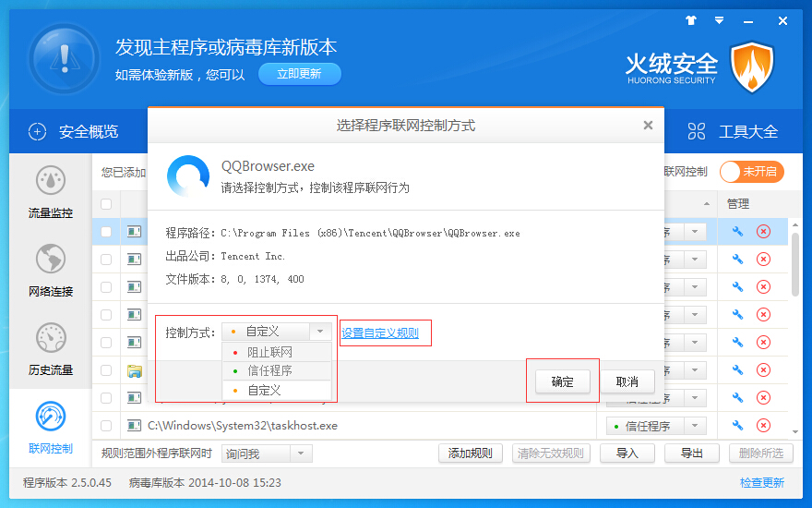Screen dimensions: 812x508
Task: Open taskhost.exe 信任程序 dropdown
Action: [x=656, y=426]
